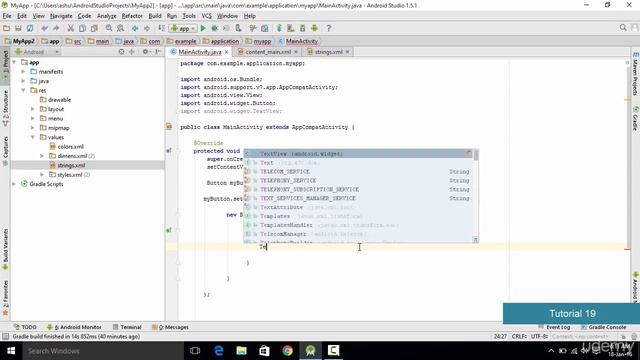Toggle the Messages tool window
The height and width of the screenshot is (360, 640).
[170, 327]
